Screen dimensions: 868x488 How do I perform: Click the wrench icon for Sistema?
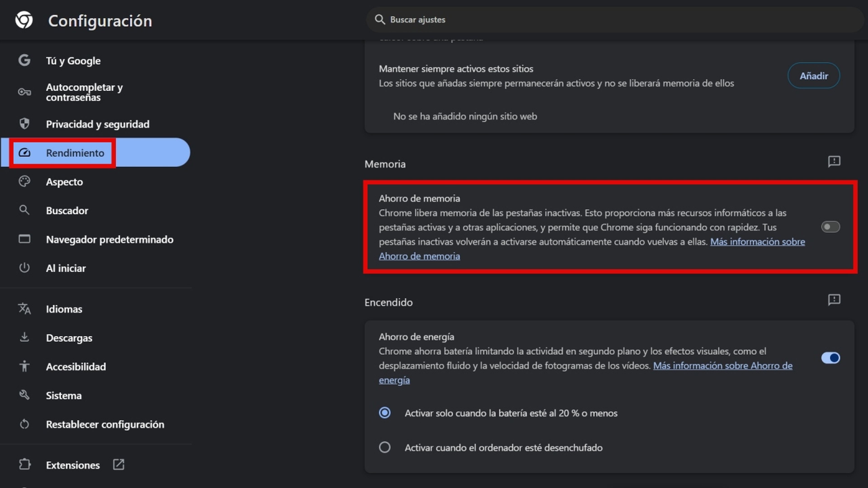tap(24, 395)
